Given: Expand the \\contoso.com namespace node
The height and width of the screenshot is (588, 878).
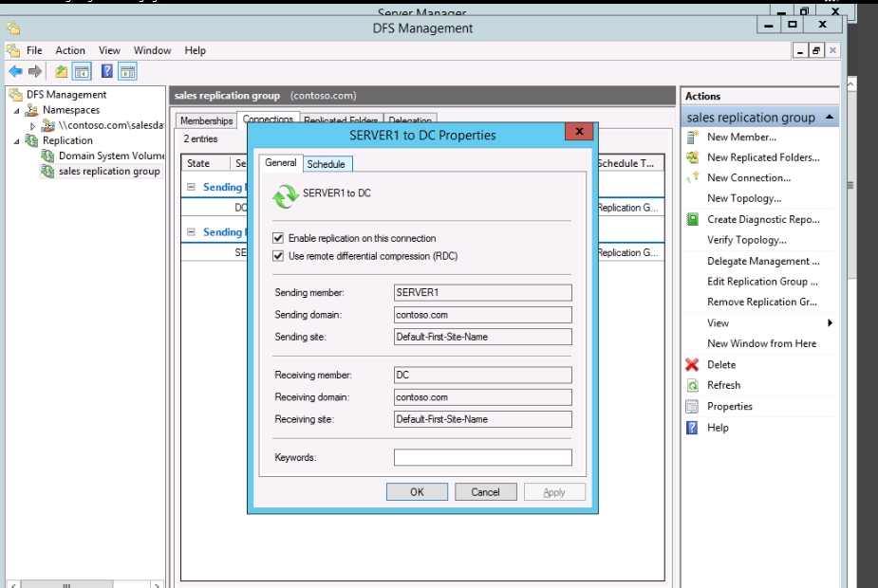Looking at the screenshot, I should click(x=32, y=126).
